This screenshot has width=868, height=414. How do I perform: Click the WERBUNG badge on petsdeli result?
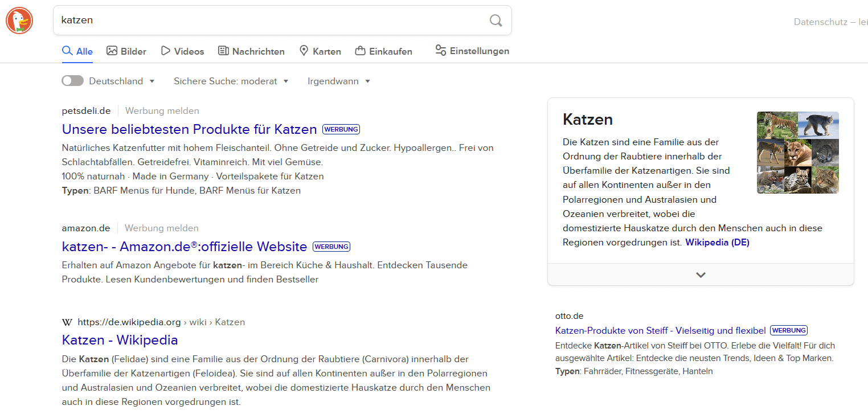[x=341, y=129]
